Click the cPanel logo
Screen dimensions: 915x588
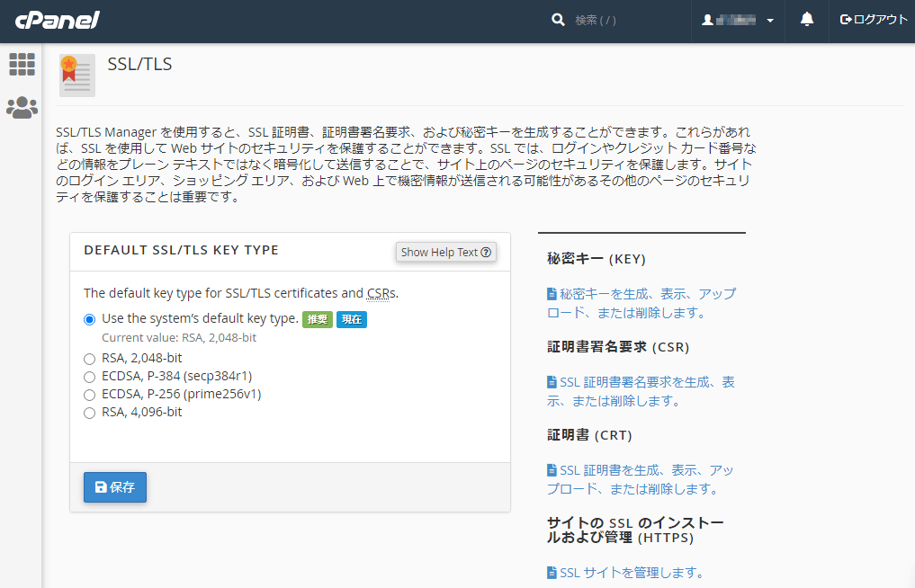point(58,21)
